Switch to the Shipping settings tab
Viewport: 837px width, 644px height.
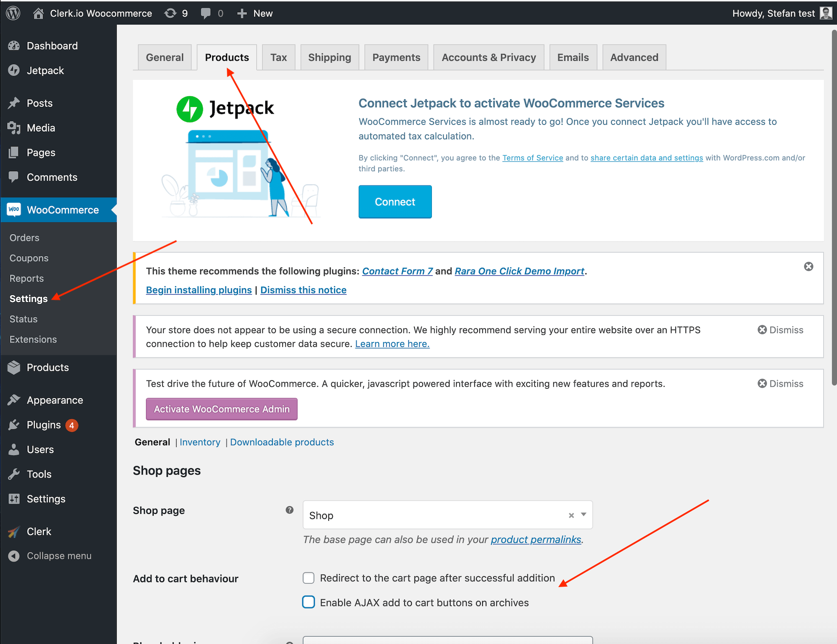tap(329, 57)
